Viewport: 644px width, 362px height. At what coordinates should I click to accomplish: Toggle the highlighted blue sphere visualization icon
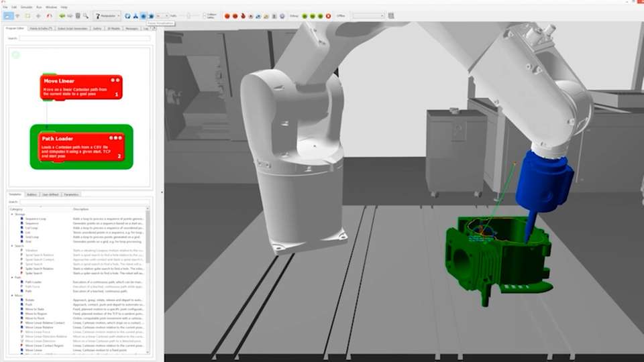[144, 16]
